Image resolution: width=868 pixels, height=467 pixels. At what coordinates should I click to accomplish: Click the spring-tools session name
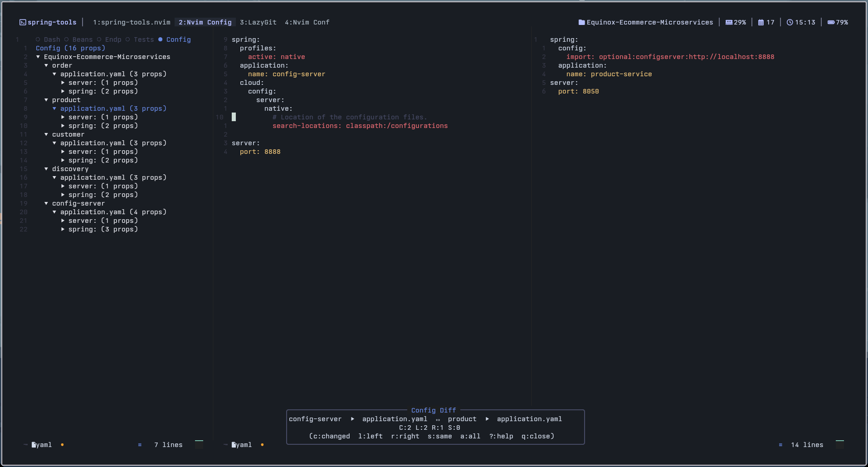coord(52,22)
